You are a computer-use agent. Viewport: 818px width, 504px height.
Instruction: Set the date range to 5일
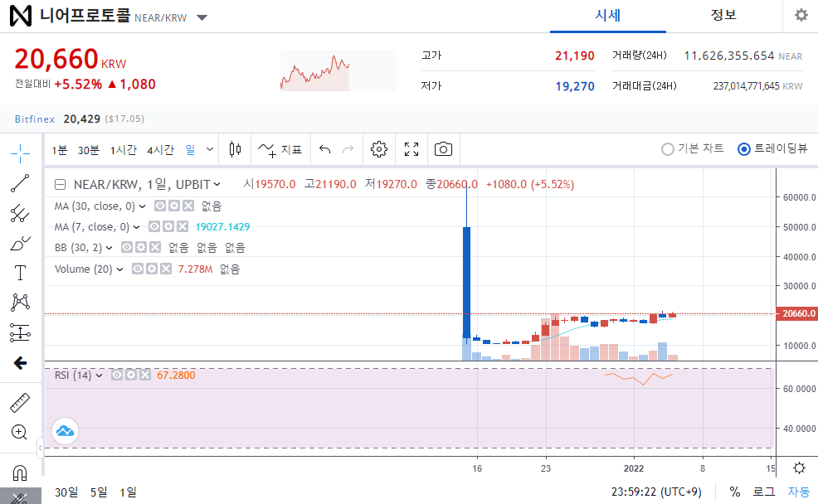[x=99, y=492]
